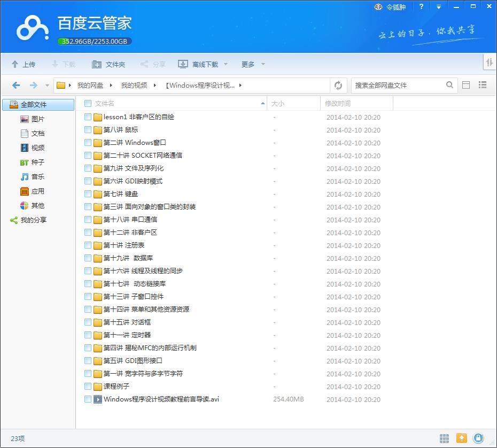497x448 pixels.
Task: Open grid apps icon in status bar
Action: 445,438
